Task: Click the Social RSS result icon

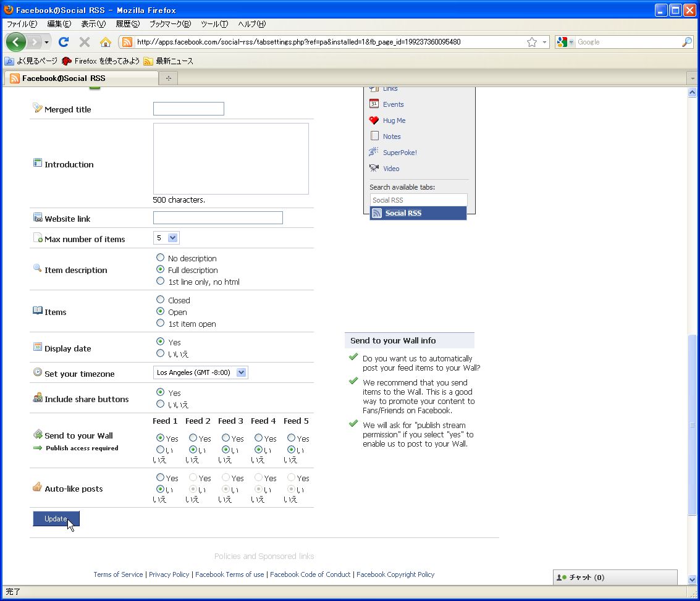Action: click(377, 213)
